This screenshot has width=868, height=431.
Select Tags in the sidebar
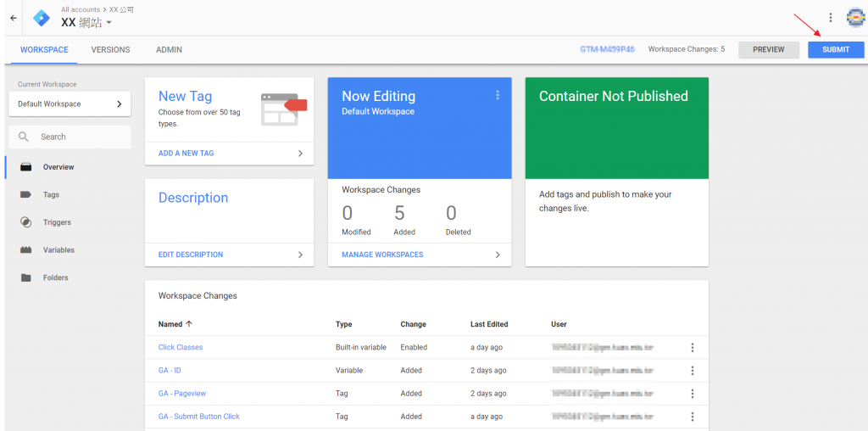point(51,194)
